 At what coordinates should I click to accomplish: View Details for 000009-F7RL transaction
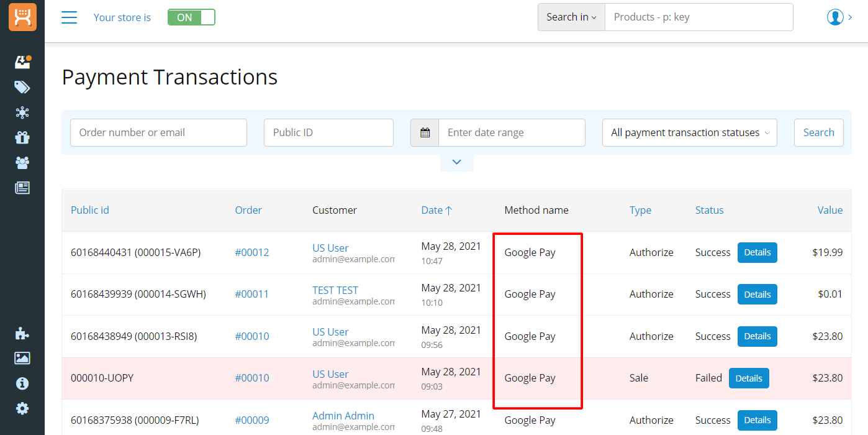tap(757, 420)
